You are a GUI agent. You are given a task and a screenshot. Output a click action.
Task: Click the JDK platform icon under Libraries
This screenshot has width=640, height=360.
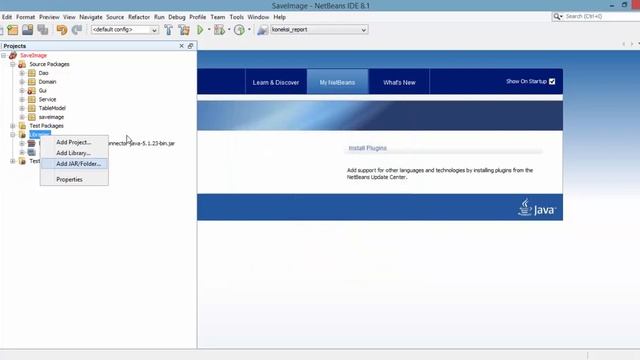[31, 152]
